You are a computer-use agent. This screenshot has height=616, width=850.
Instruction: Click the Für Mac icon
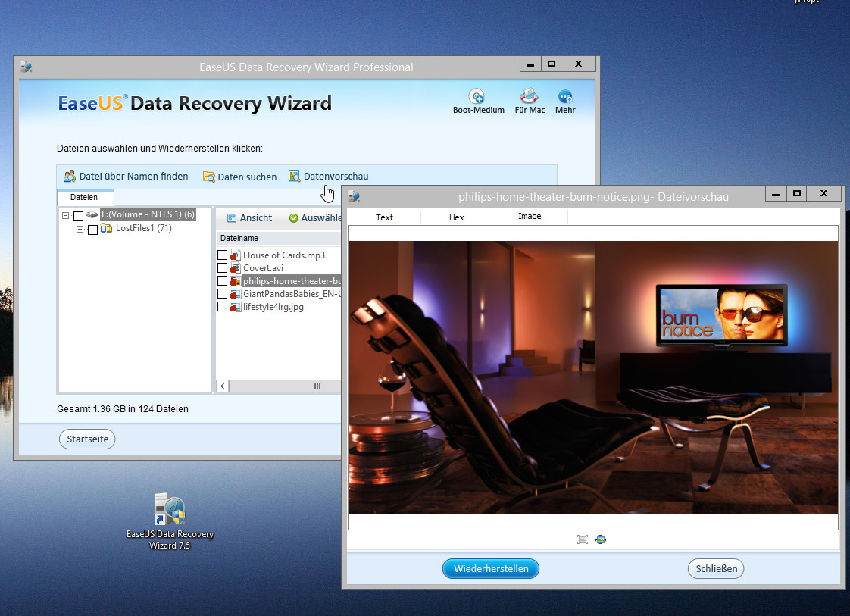point(529,97)
